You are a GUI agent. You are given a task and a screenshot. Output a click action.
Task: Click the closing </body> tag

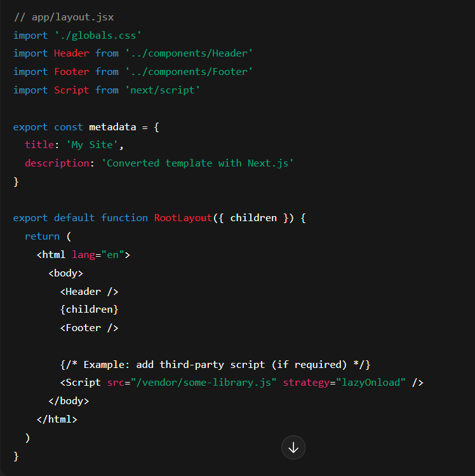tap(69, 401)
